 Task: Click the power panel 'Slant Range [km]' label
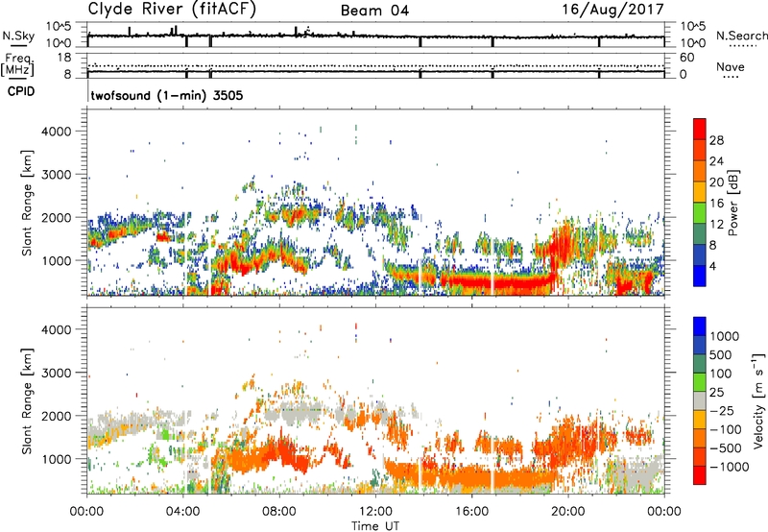[x=27, y=203]
